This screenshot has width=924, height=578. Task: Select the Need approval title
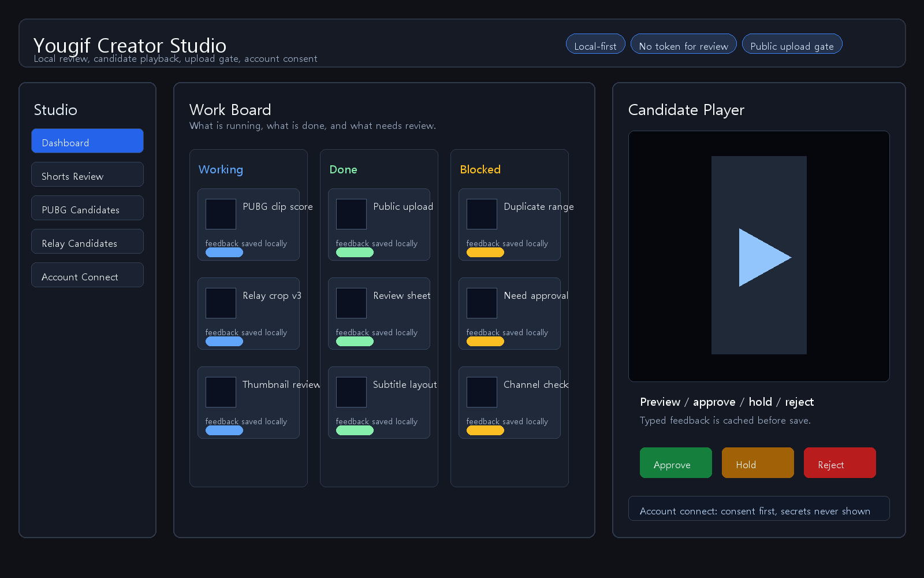point(536,295)
